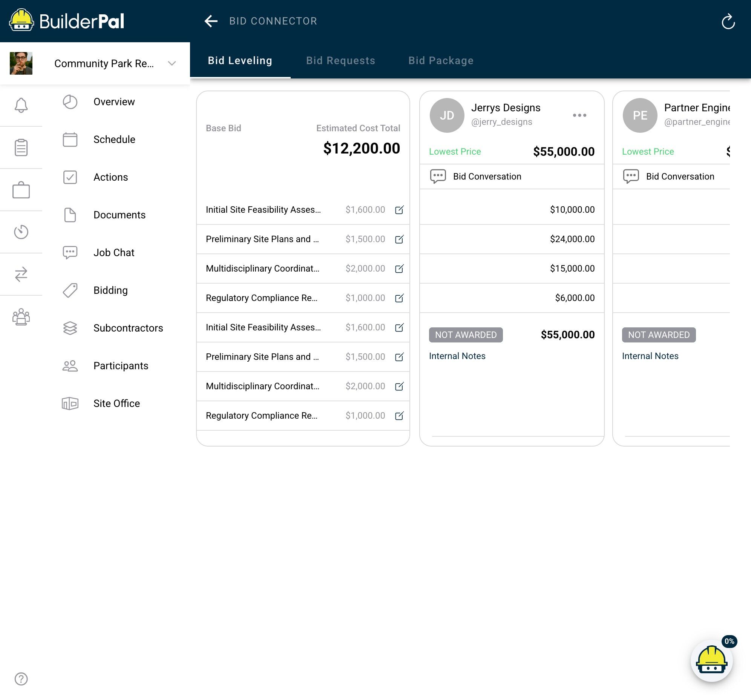Switch to the Bid Requests tab
751x700 pixels.
(340, 60)
